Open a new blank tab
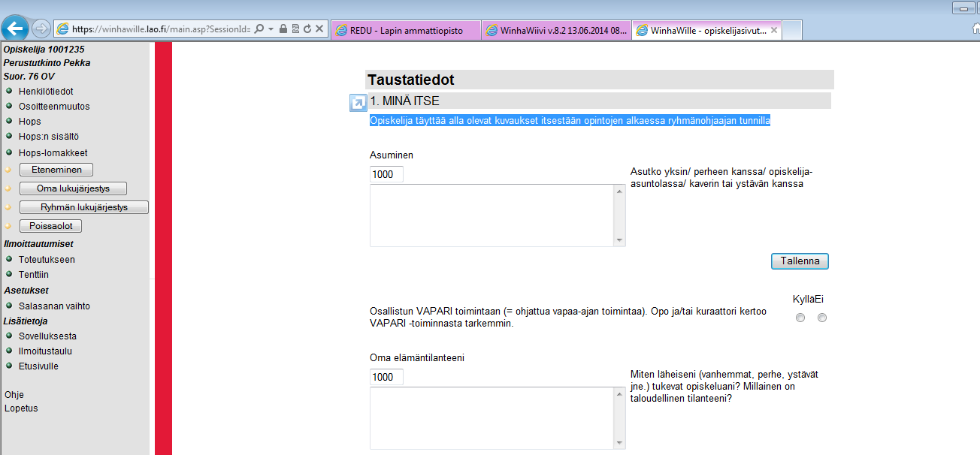This screenshot has width=980, height=455. [x=792, y=31]
